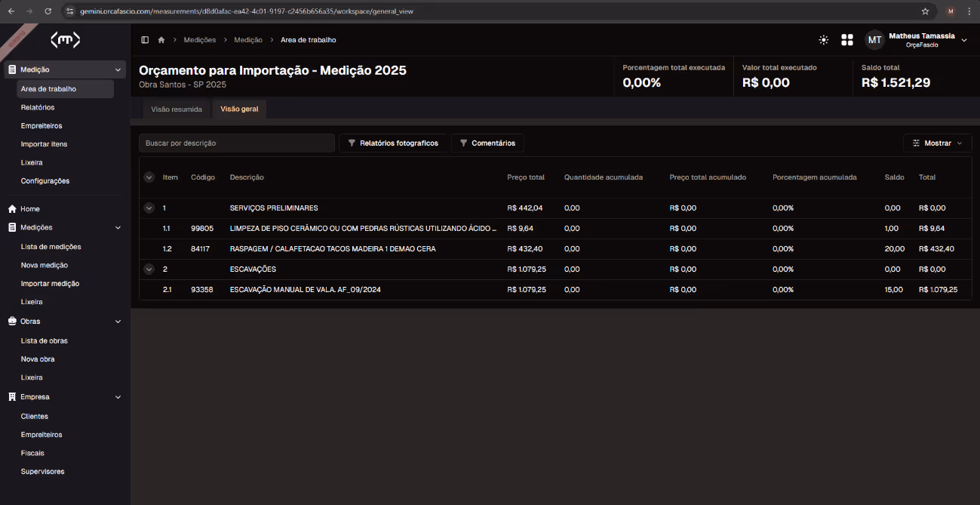Open Supervisores under Empresa
Viewport: 980px width, 505px height.
click(43, 472)
